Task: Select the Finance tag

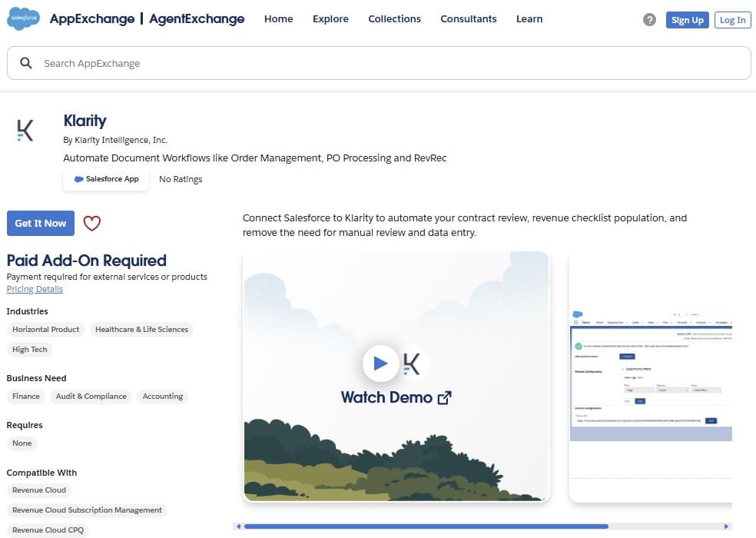Action: point(26,396)
